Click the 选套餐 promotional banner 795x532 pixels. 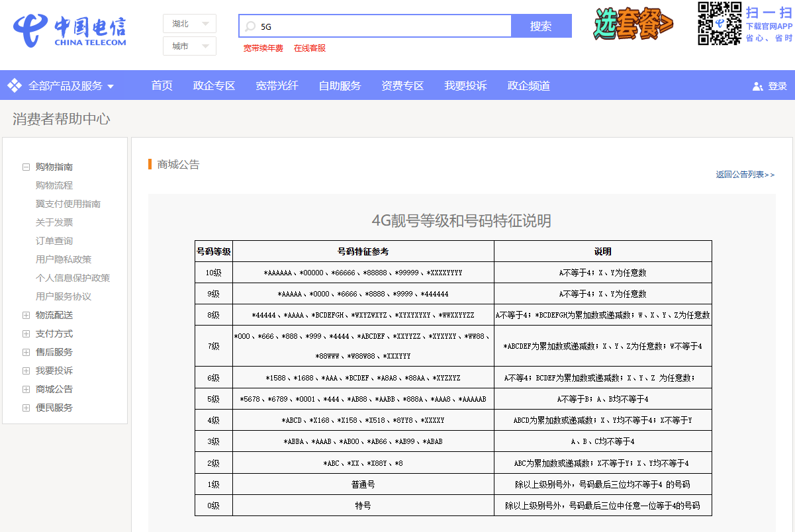(633, 24)
